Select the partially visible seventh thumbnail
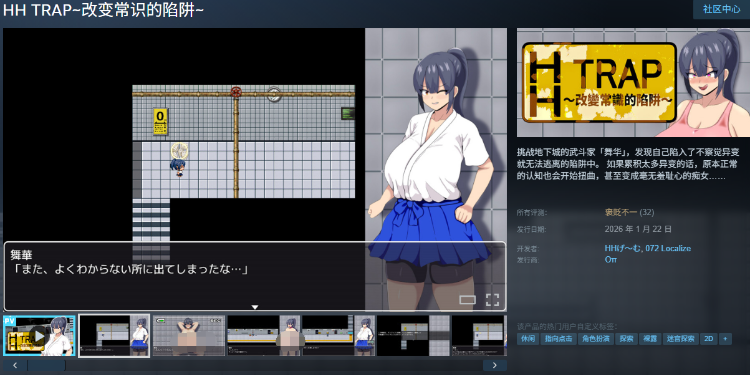The height and width of the screenshot is (375, 750). (479, 335)
